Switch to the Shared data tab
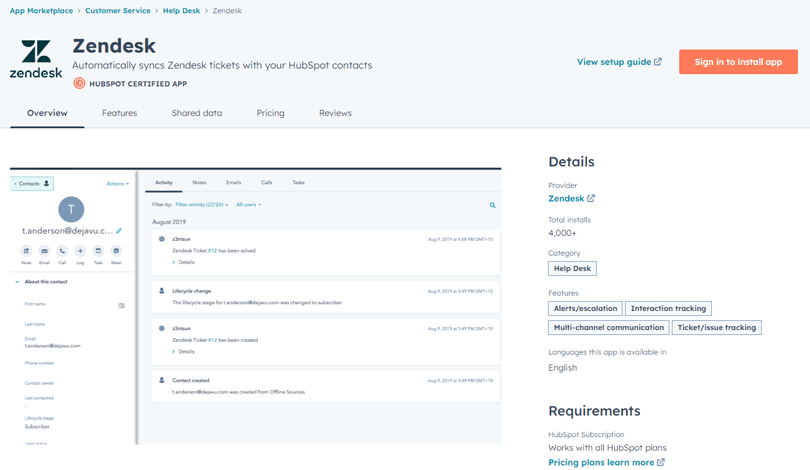Viewport: 810px width, 470px height. (x=197, y=113)
